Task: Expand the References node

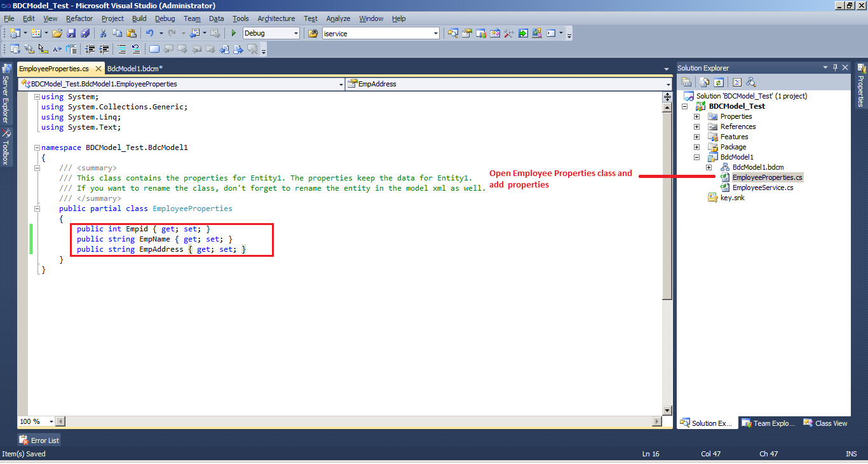Action: tap(696, 126)
